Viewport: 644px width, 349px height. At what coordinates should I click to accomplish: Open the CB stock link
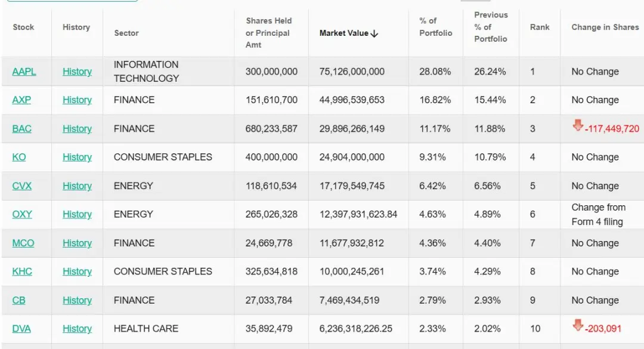click(x=19, y=300)
